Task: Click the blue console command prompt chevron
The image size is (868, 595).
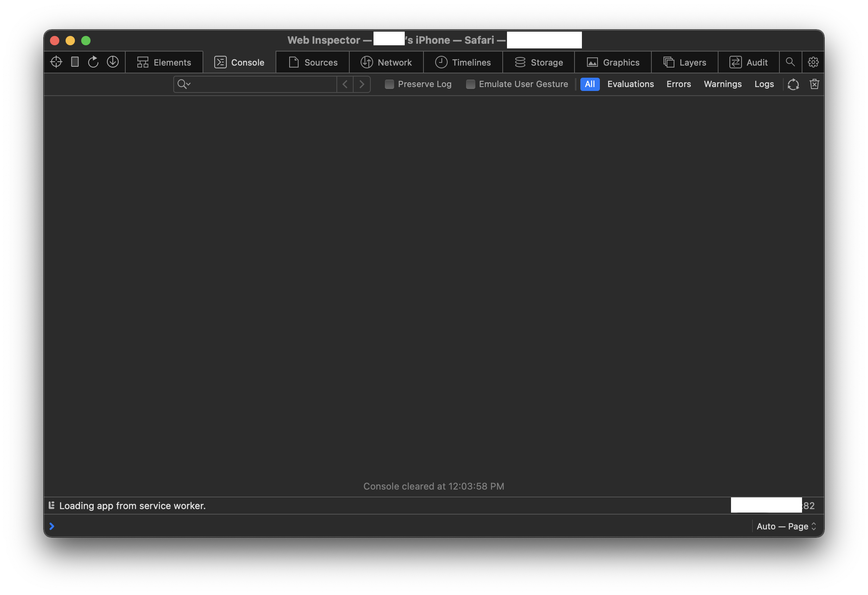Action: [52, 526]
